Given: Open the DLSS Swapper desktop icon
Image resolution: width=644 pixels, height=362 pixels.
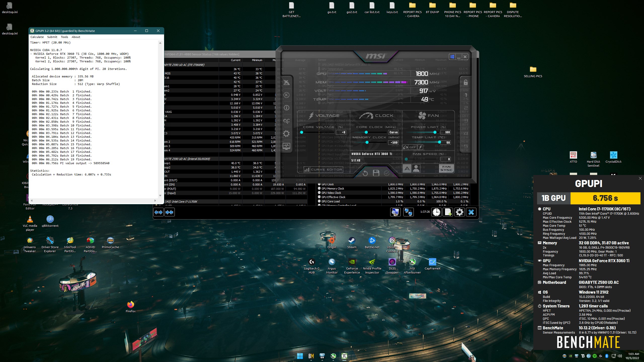Looking at the screenshot, I should coord(392,266).
